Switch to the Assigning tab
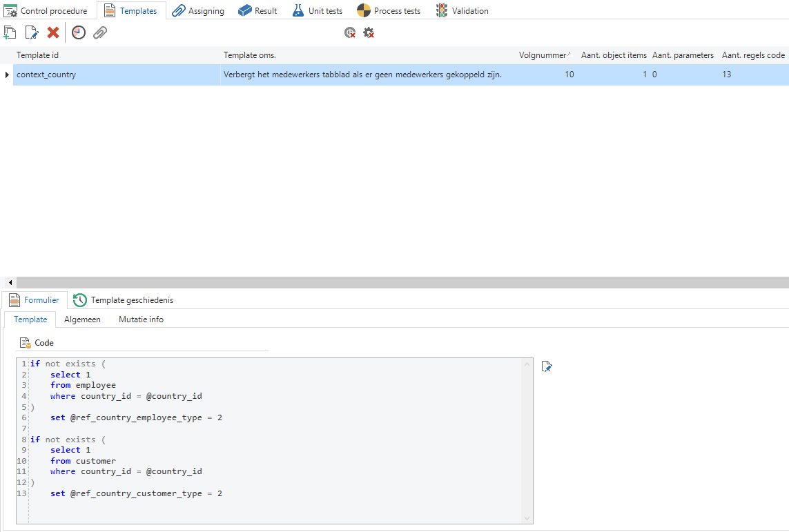Image resolution: width=789 pixels, height=532 pixels. 198,11
